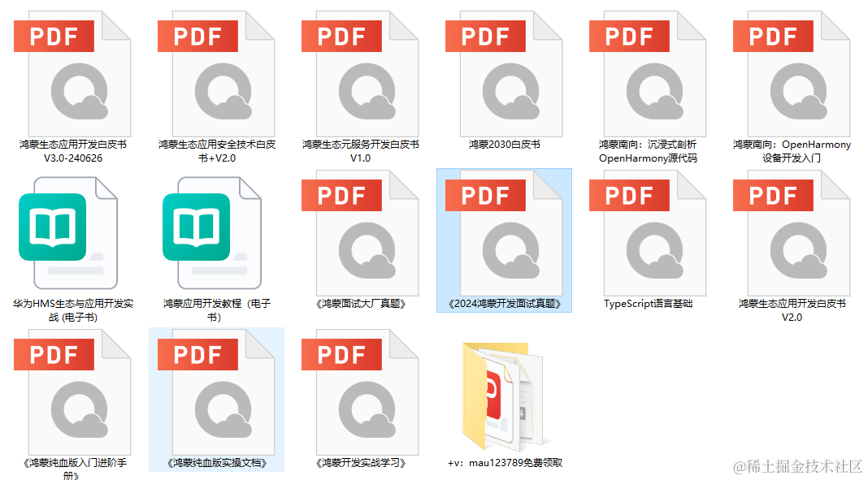Select PDF icon of 鸿蒙生态应用开发白皮书 V2.0
This screenshot has width=868, height=480.
(x=792, y=233)
